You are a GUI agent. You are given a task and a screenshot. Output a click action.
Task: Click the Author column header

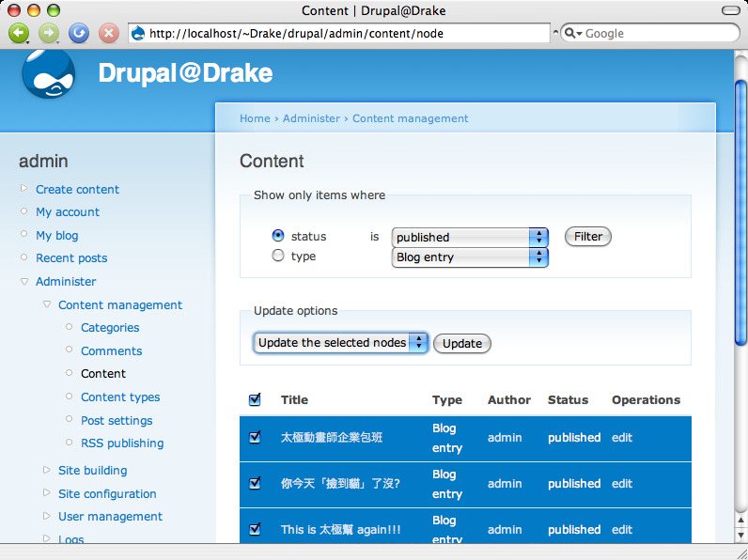click(x=509, y=399)
